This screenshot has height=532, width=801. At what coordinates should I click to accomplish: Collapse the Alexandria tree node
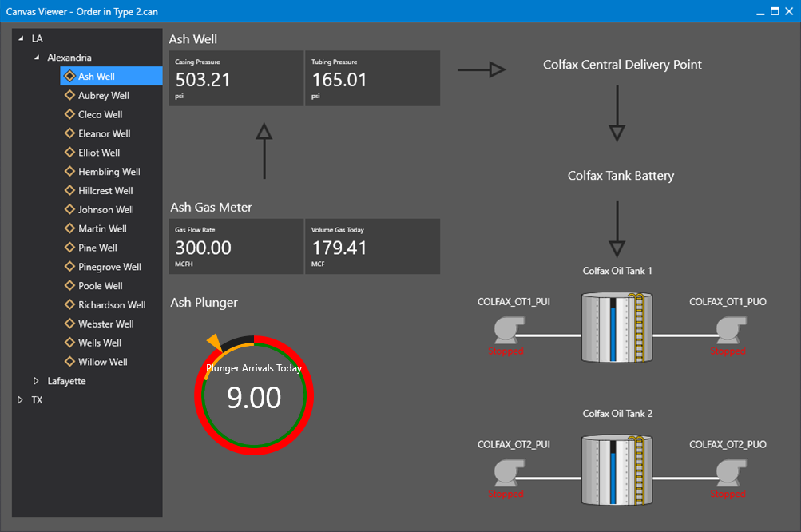coord(36,58)
